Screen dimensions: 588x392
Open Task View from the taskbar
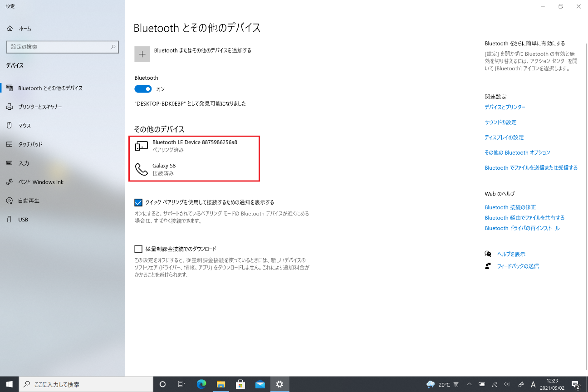[x=181, y=384]
